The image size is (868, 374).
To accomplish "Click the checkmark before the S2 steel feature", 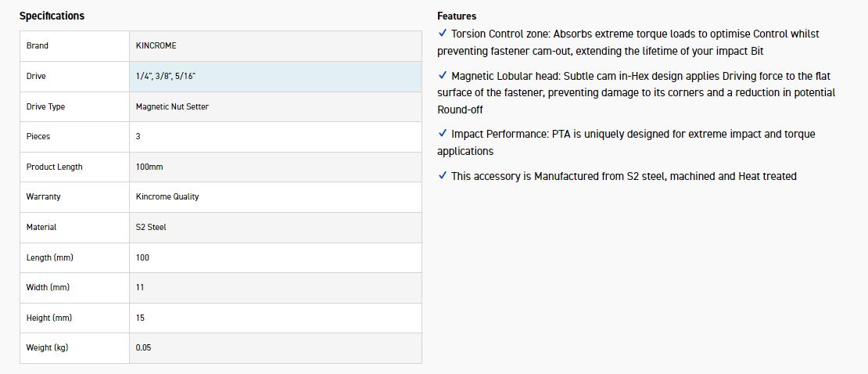I will pyautogui.click(x=443, y=176).
